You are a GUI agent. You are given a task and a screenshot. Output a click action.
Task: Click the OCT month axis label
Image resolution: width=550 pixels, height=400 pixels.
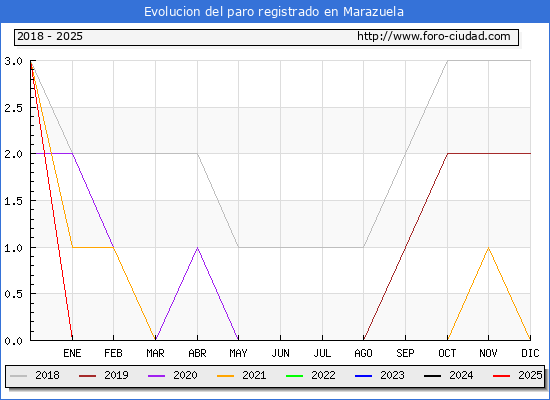[448, 353]
